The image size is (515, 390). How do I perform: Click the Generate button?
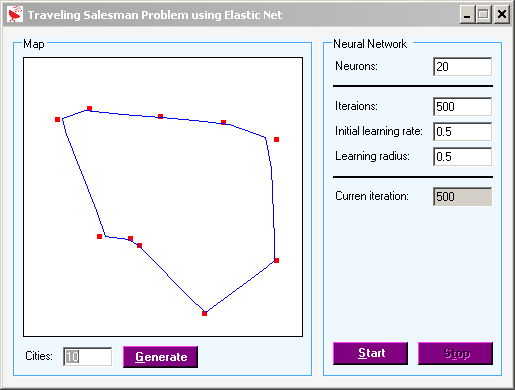tap(160, 357)
